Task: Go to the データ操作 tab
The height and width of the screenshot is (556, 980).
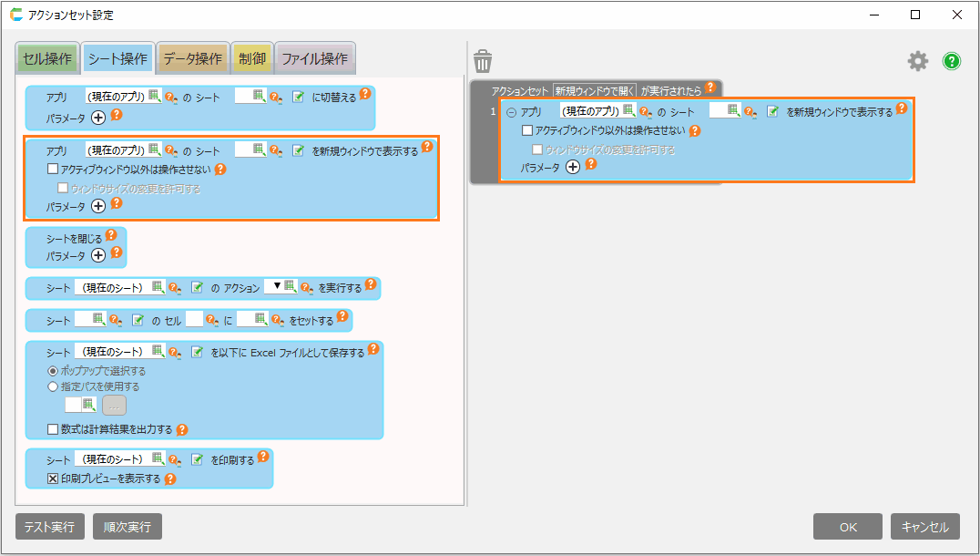Action: [x=192, y=59]
